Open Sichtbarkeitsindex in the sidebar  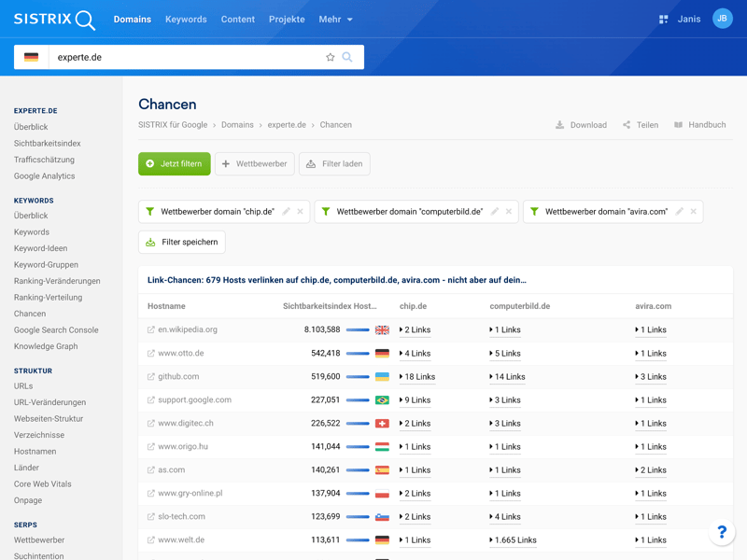(47, 144)
